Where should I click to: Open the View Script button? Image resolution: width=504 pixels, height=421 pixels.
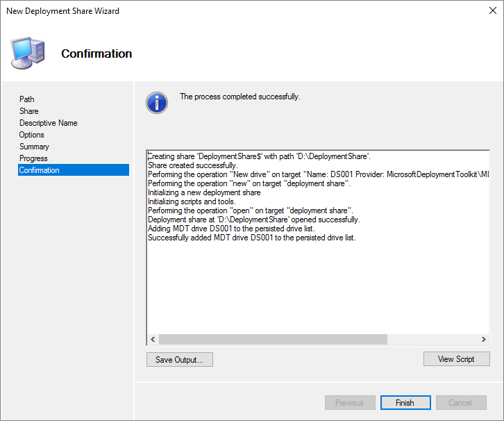pos(456,359)
